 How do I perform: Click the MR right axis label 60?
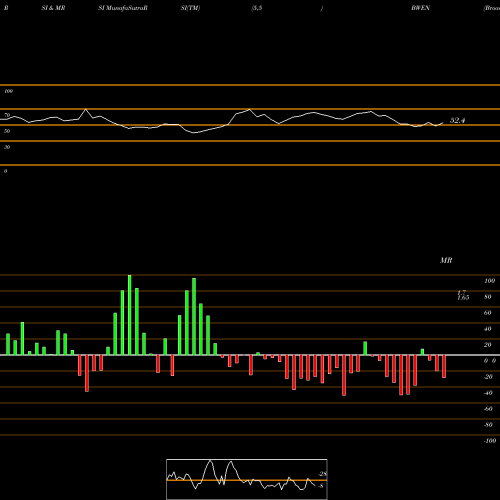coord(488,313)
